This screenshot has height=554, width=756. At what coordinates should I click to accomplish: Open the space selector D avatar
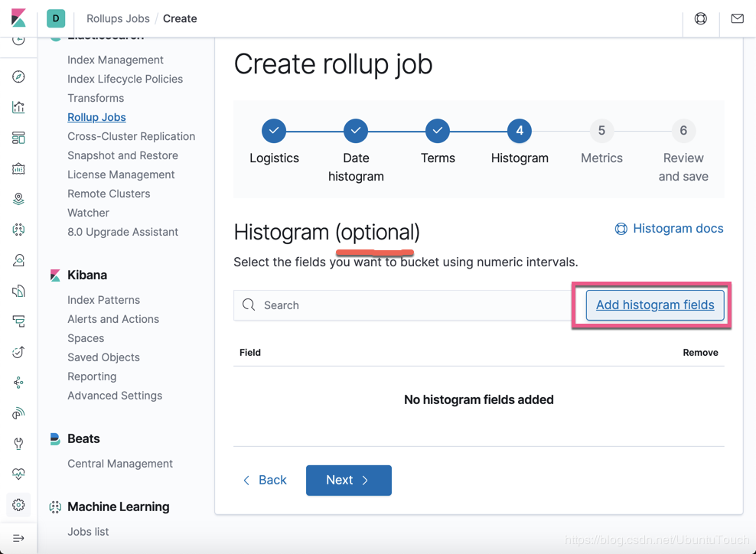[x=56, y=18]
